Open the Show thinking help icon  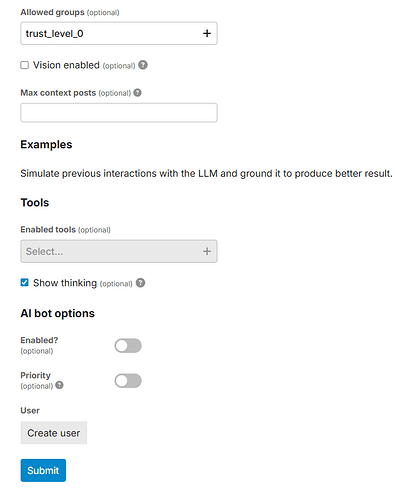(x=141, y=283)
